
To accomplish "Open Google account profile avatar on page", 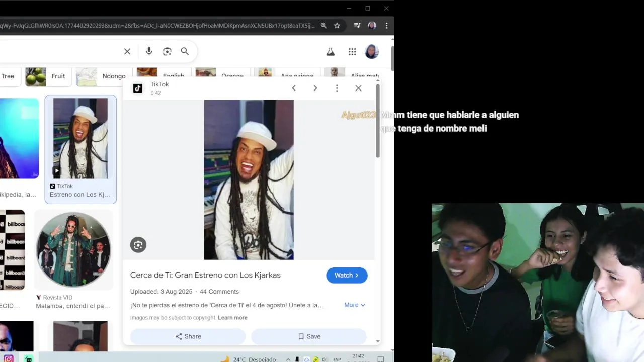I will tap(372, 52).
